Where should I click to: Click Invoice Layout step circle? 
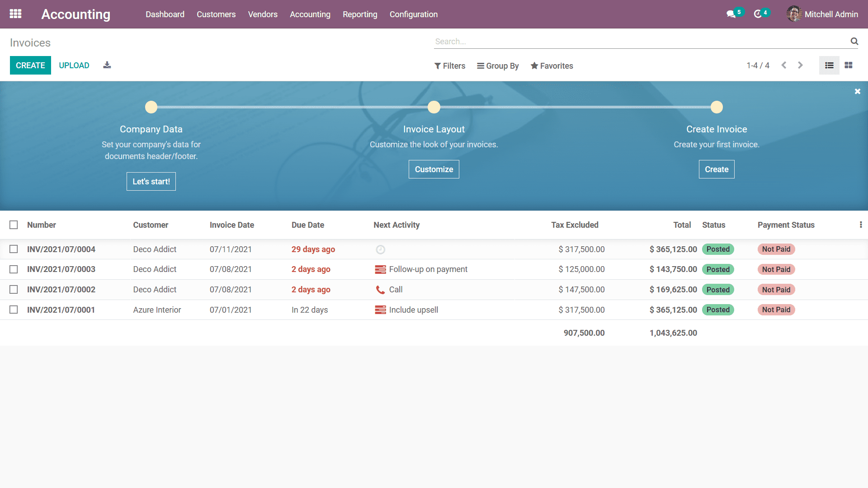coord(434,107)
